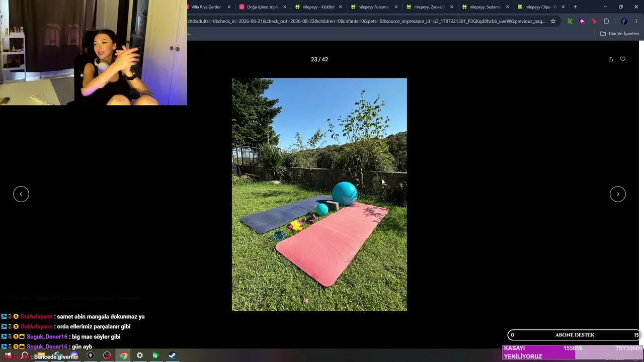Click the KASAYI YENİLİYORUZ progress bar
The image size is (644, 362).
(573, 352)
